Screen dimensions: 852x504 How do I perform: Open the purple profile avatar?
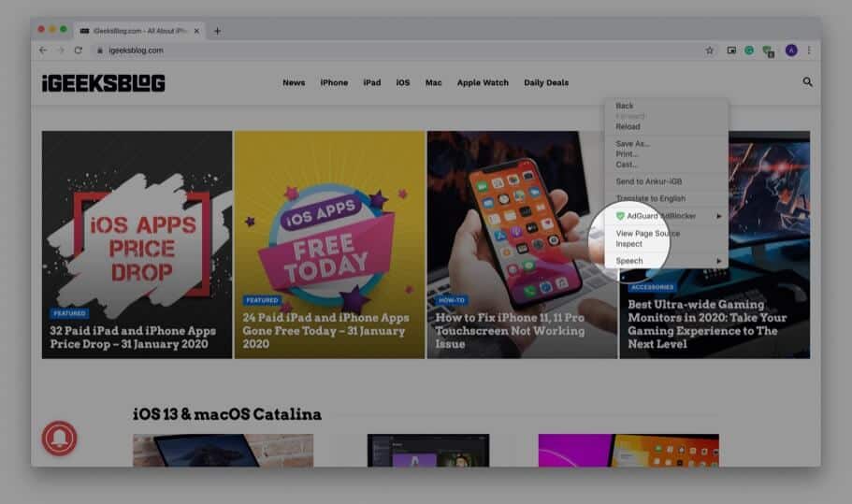click(x=791, y=50)
